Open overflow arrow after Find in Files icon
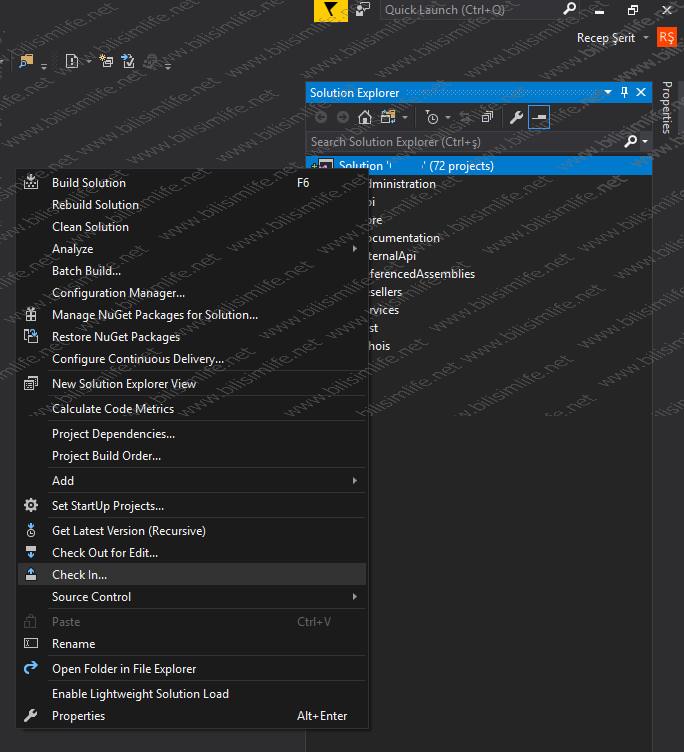The height and width of the screenshot is (752, 684). [44, 66]
